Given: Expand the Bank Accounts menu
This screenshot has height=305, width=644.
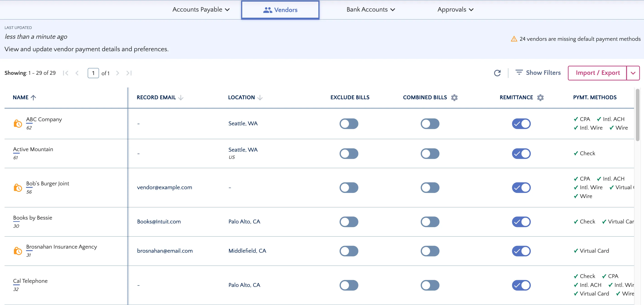Looking at the screenshot, I should click(371, 10).
